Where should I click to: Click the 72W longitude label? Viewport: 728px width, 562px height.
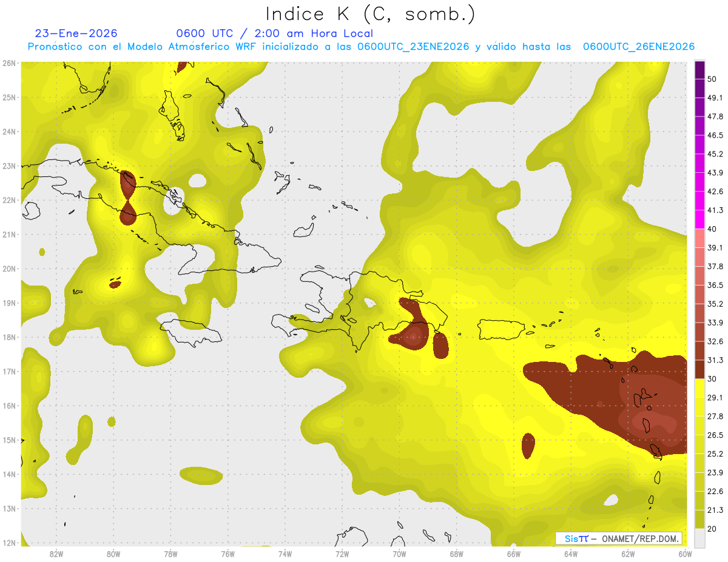pyautogui.click(x=342, y=554)
